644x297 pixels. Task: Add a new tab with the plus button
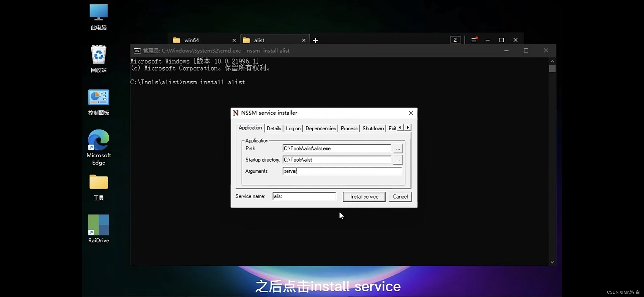(x=315, y=40)
